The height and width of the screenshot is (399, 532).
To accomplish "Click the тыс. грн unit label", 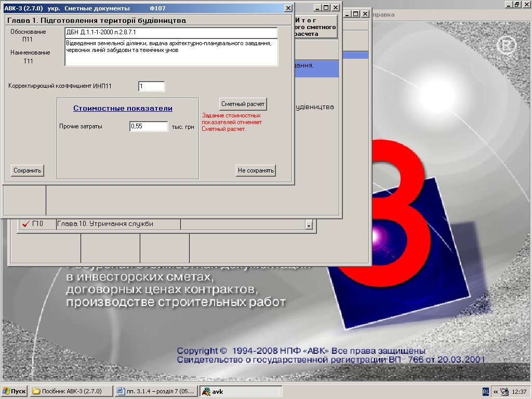I will pyautogui.click(x=183, y=127).
